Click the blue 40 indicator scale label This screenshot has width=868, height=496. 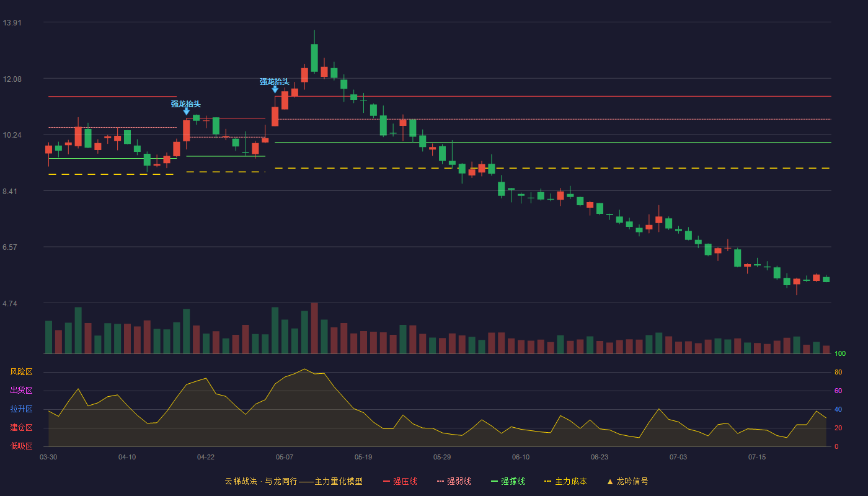click(x=838, y=409)
